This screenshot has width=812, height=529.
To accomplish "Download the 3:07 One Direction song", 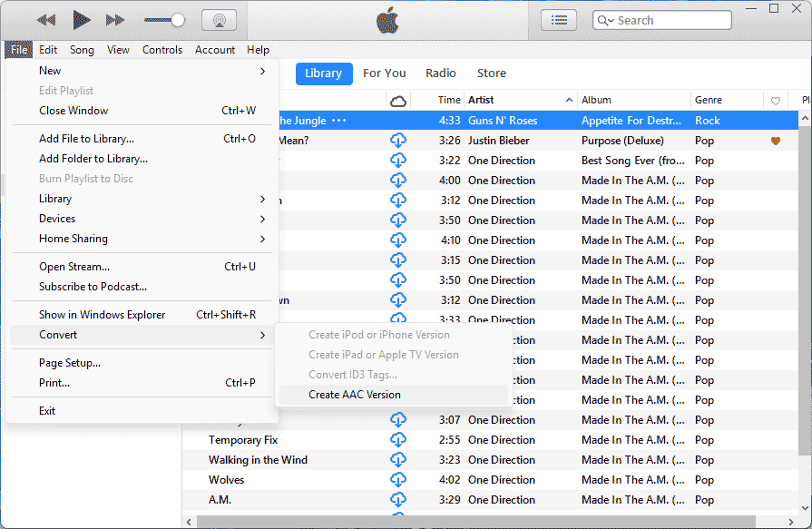I will (397, 420).
